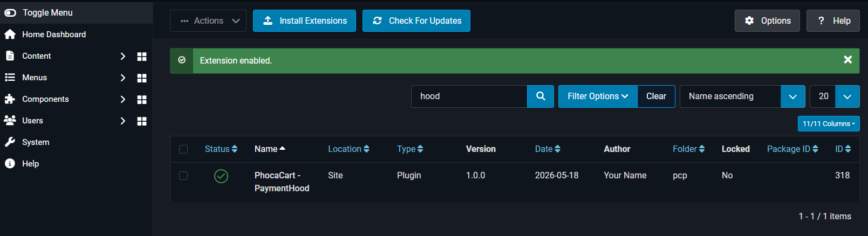Click the Clear filter button
The width and height of the screenshot is (868, 236).
(656, 96)
